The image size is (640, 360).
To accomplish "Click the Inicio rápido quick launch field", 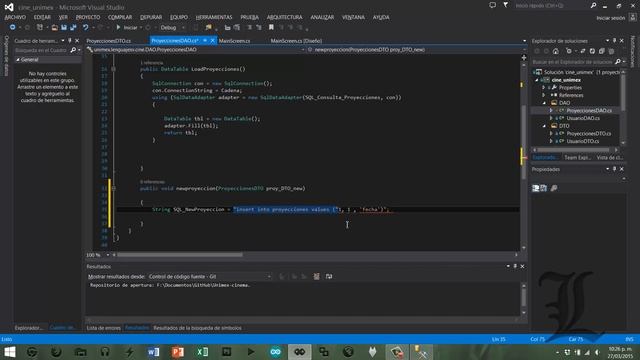I will coord(551,5).
